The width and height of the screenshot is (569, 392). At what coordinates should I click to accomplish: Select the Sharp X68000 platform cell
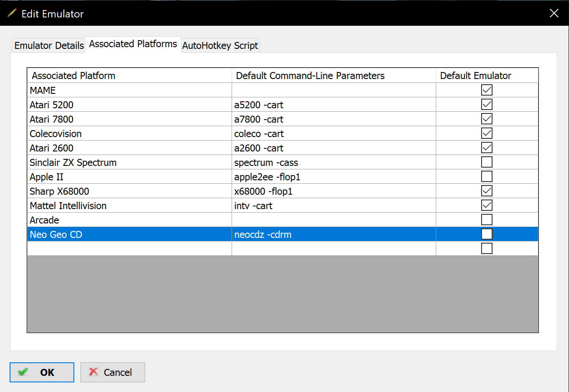point(129,191)
